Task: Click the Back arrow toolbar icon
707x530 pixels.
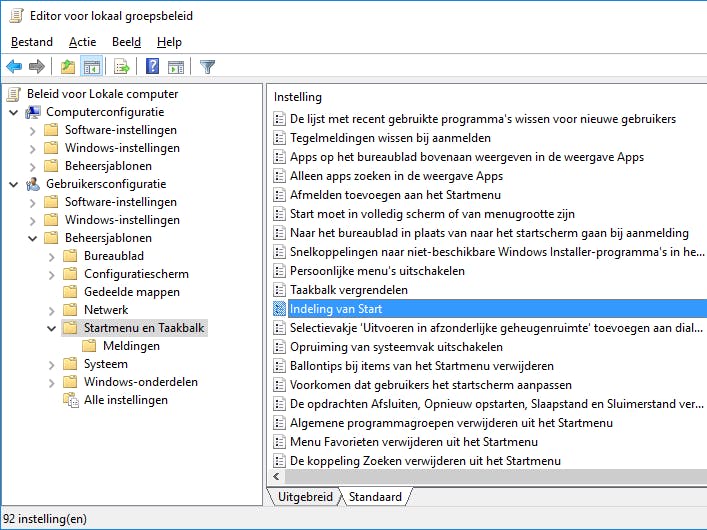Action: (14, 67)
